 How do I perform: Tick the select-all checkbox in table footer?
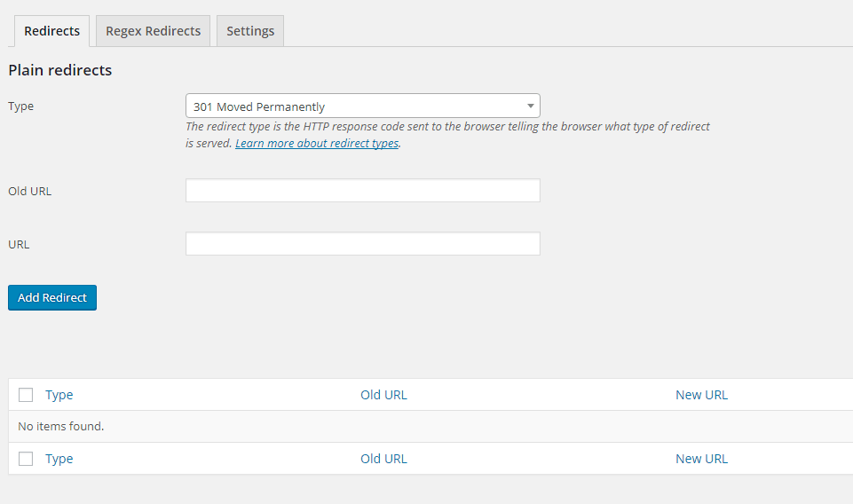tap(26, 459)
